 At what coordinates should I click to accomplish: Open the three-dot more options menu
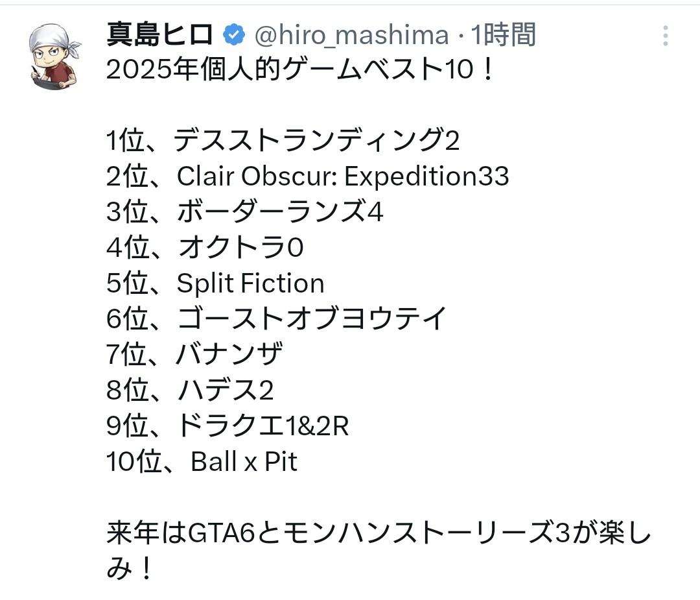665,36
